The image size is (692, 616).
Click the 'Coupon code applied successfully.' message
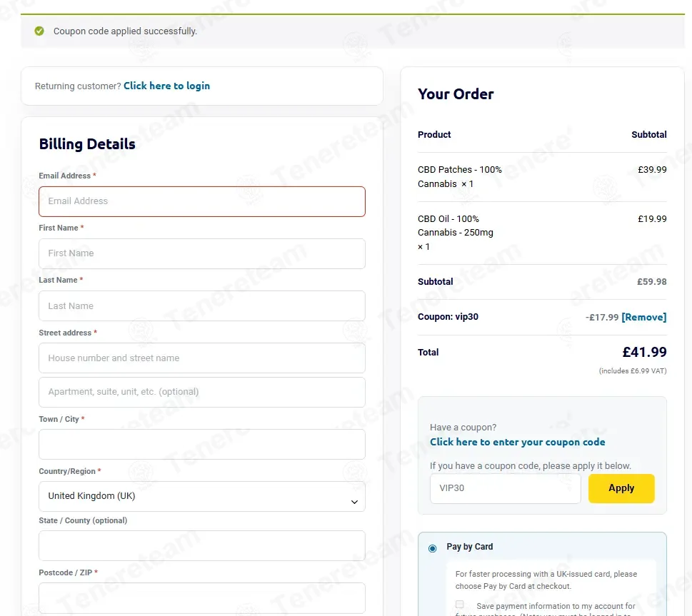[126, 31]
